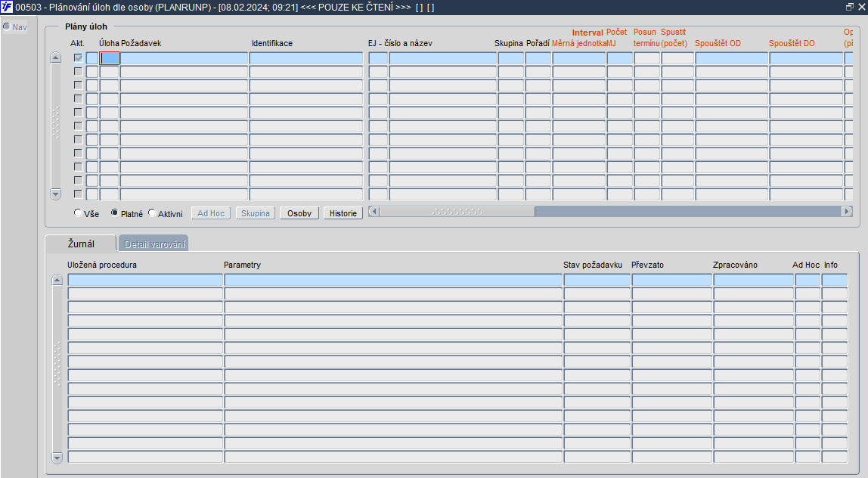Select the Platné radio button
868x478 pixels.
[115, 213]
